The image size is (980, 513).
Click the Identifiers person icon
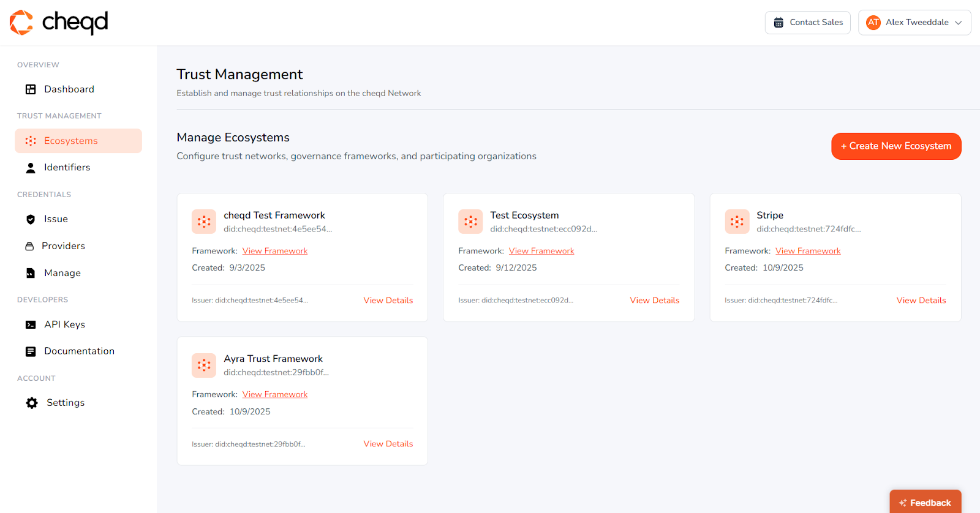[31, 168]
